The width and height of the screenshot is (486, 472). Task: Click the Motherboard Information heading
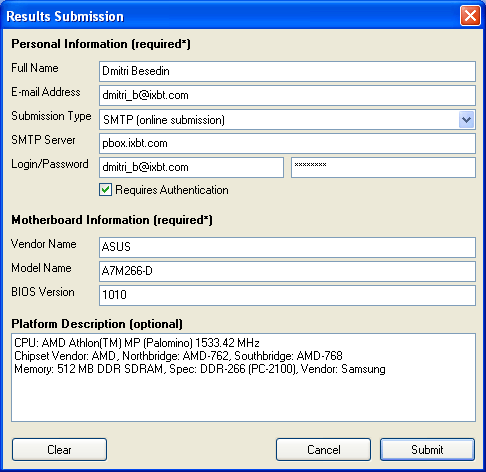point(112,220)
